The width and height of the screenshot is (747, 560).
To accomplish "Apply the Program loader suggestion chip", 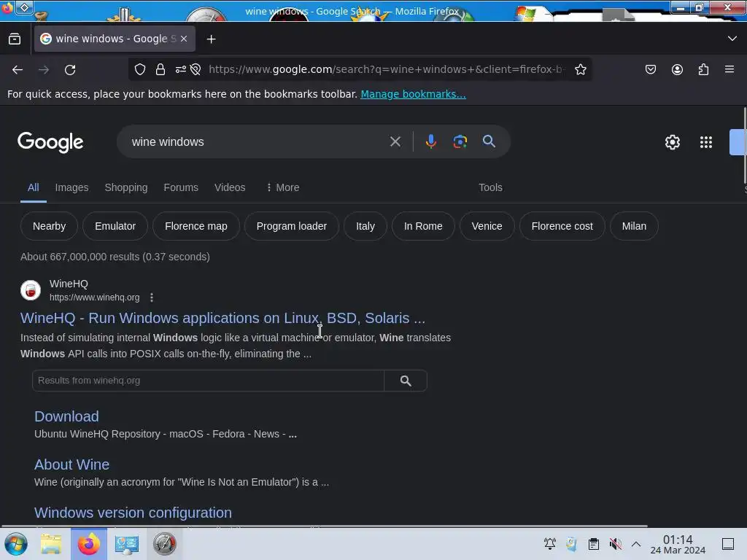I will tap(292, 226).
